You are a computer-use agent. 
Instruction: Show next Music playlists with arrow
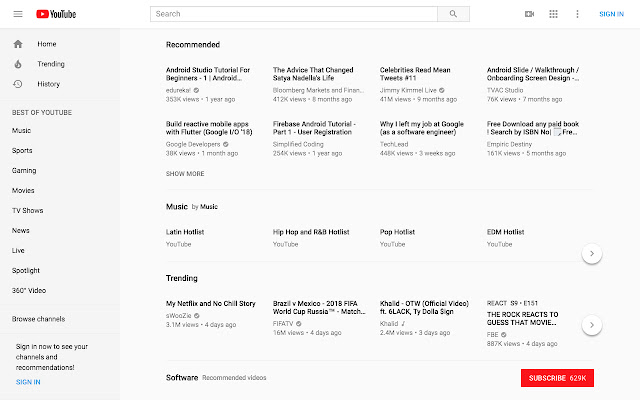tap(591, 253)
